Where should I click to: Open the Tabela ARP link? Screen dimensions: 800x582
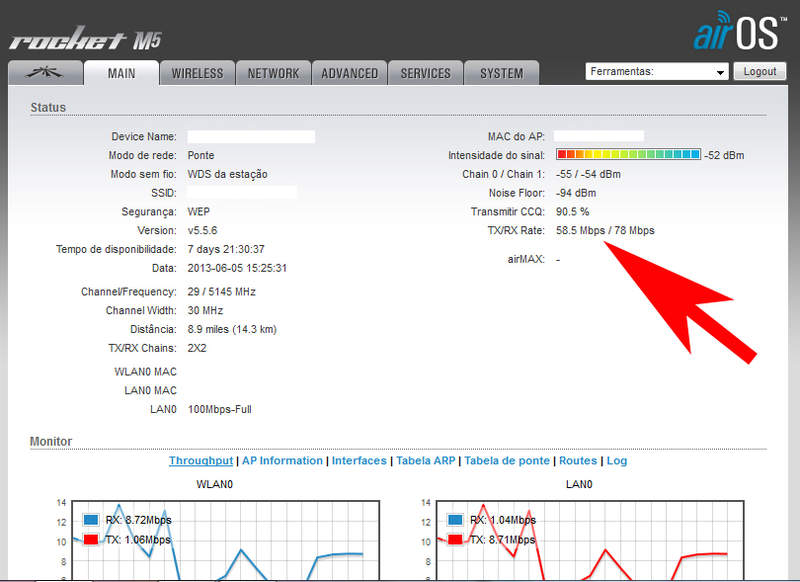426,461
